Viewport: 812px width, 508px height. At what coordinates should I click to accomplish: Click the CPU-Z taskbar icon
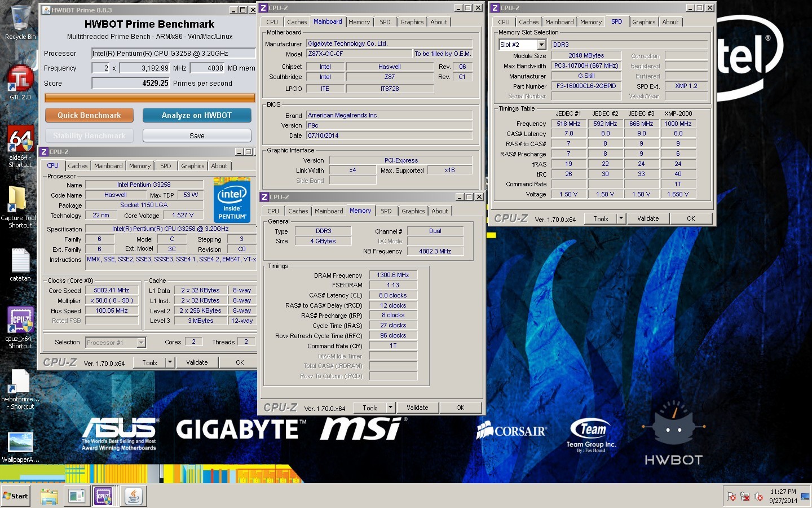pyautogui.click(x=104, y=496)
